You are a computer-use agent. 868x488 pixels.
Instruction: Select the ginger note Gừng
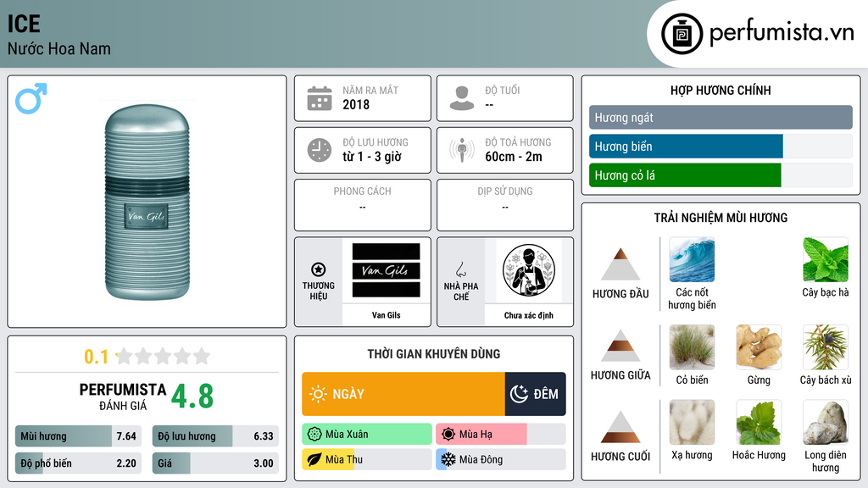point(759,347)
